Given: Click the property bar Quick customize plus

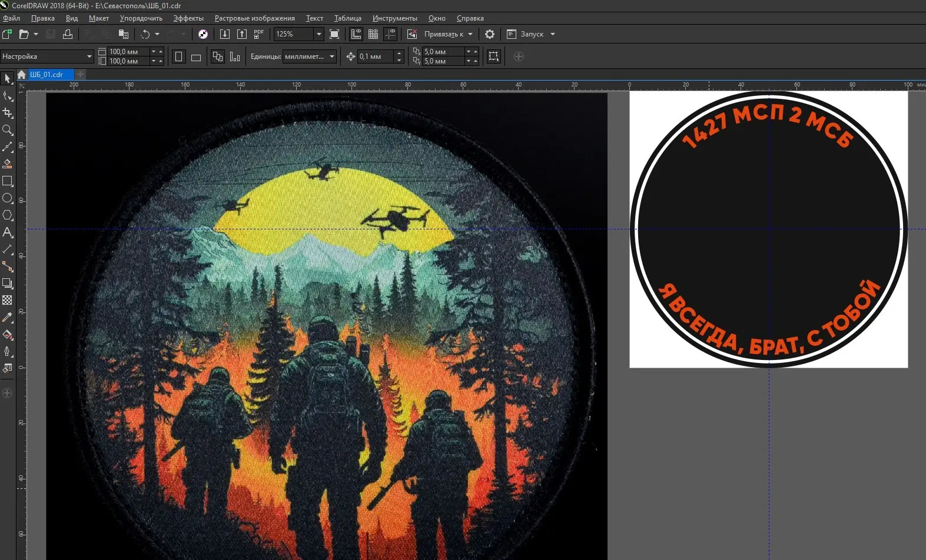Looking at the screenshot, I should click(x=519, y=56).
